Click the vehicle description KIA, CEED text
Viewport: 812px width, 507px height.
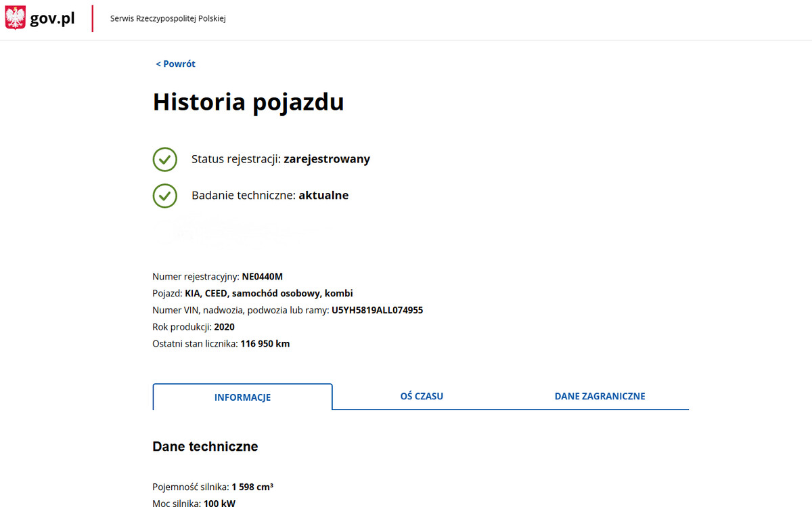(269, 294)
